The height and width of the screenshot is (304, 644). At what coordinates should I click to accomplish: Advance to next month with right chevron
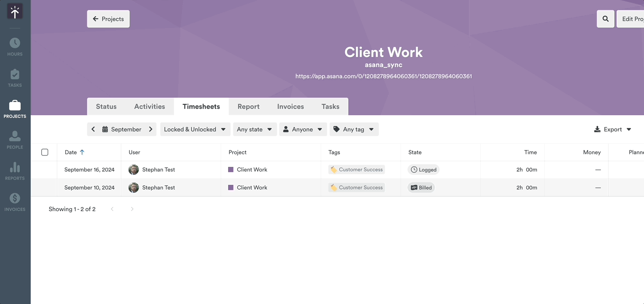click(150, 129)
